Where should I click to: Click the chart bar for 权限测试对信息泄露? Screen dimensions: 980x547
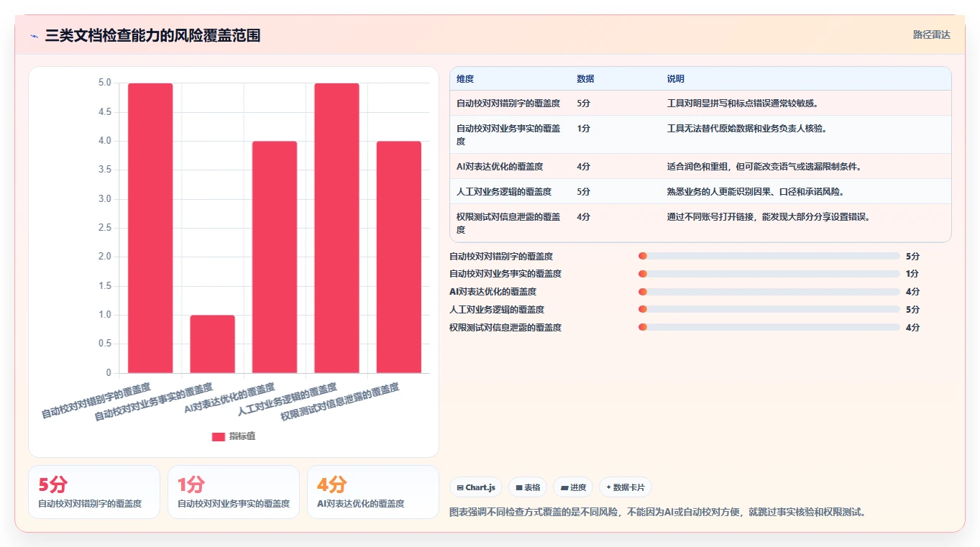click(x=398, y=257)
